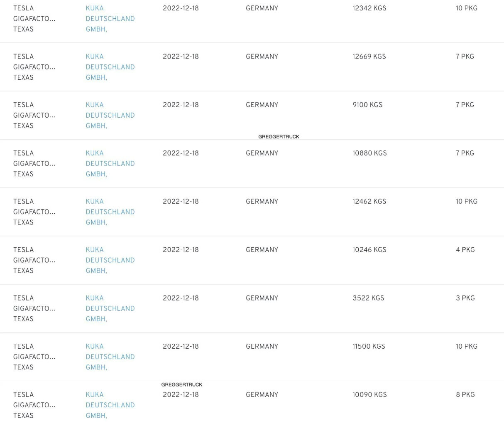Screen dimensions: 504x426
Task: Click Tesla Gigafactory Texas in 10880 KGS row
Action: pos(34,163)
